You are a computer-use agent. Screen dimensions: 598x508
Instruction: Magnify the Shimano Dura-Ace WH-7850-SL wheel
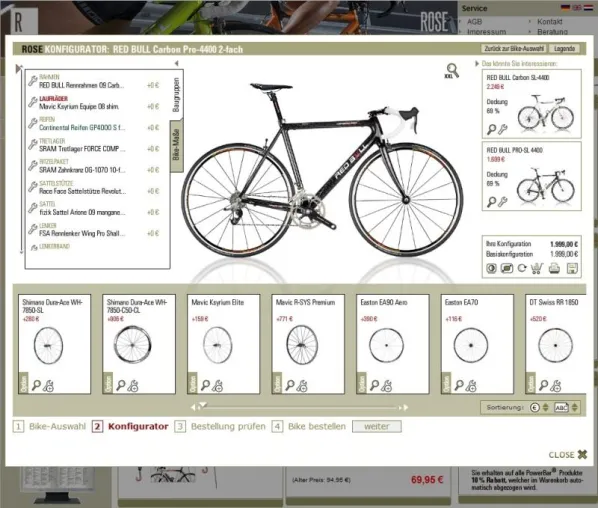pos(37,386)
